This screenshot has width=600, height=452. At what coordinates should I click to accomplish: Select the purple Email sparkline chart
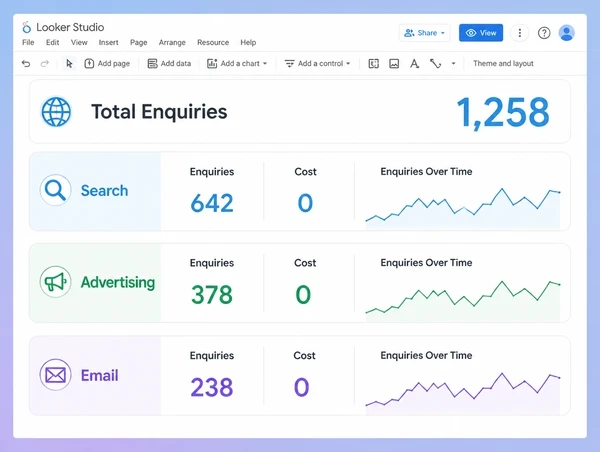pyautogui.click(x=463, y=392)
